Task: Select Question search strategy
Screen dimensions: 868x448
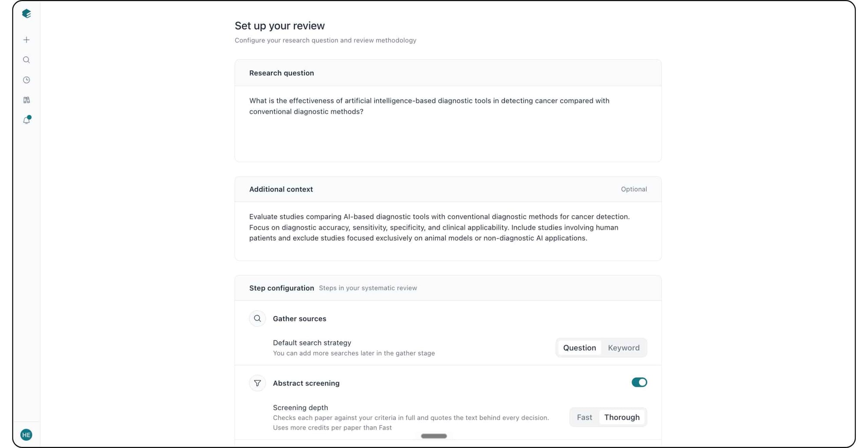Action: click(579, 348)
